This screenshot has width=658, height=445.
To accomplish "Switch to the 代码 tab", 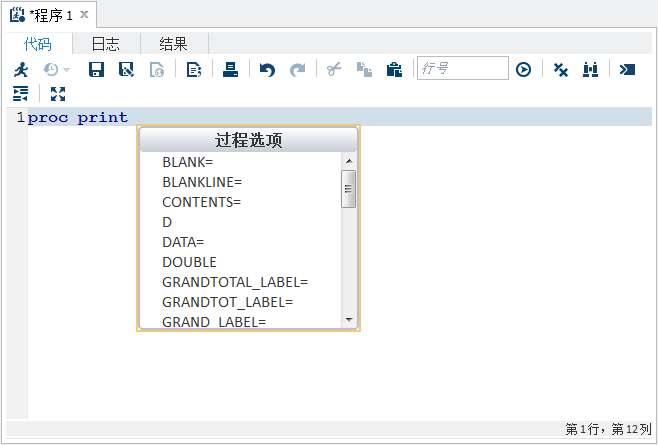I will (x=38, y=44).
